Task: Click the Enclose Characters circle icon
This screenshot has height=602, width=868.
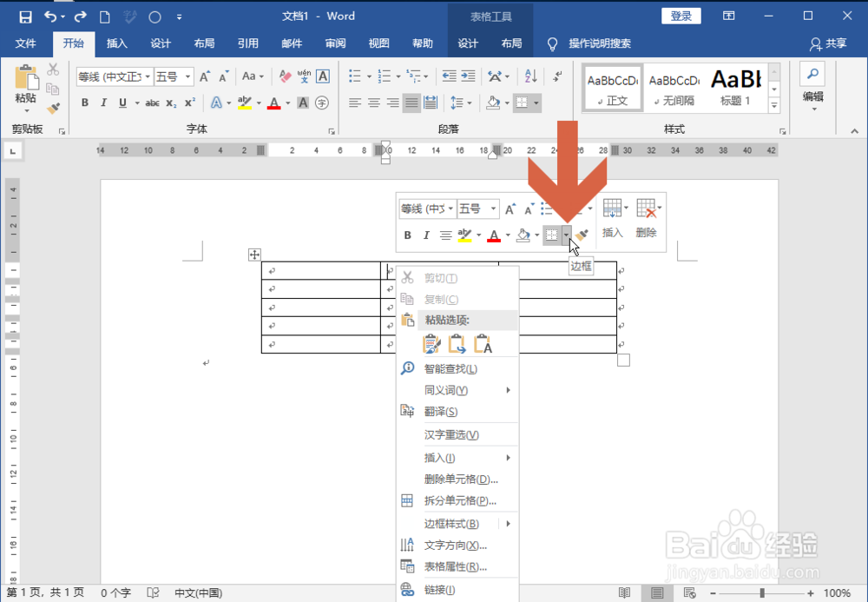Action: click(322, 103)
